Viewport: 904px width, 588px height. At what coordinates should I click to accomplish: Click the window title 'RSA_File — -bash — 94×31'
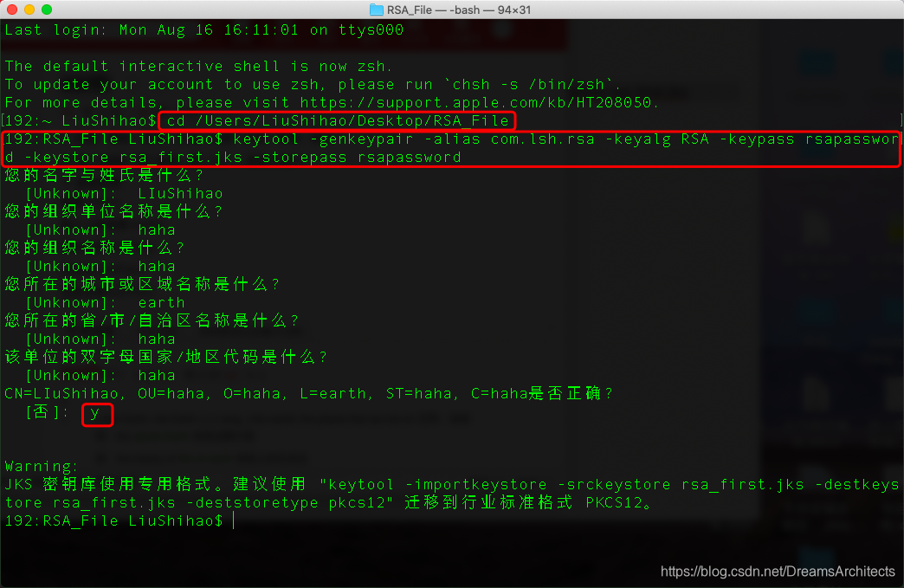pos(458,10)
